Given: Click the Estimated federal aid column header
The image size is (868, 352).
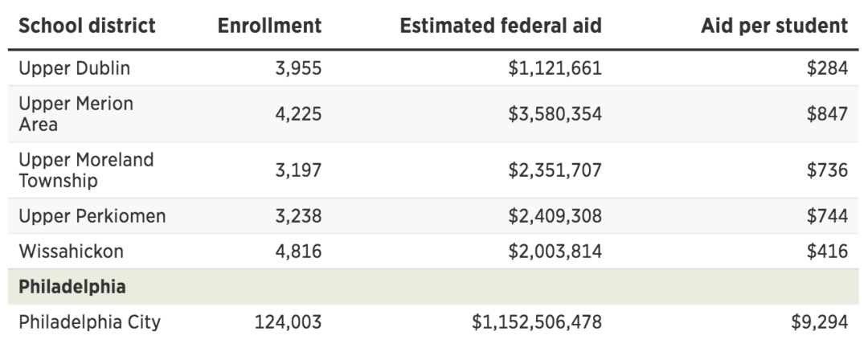Looking at the screenshot, I should pos(500,26).
